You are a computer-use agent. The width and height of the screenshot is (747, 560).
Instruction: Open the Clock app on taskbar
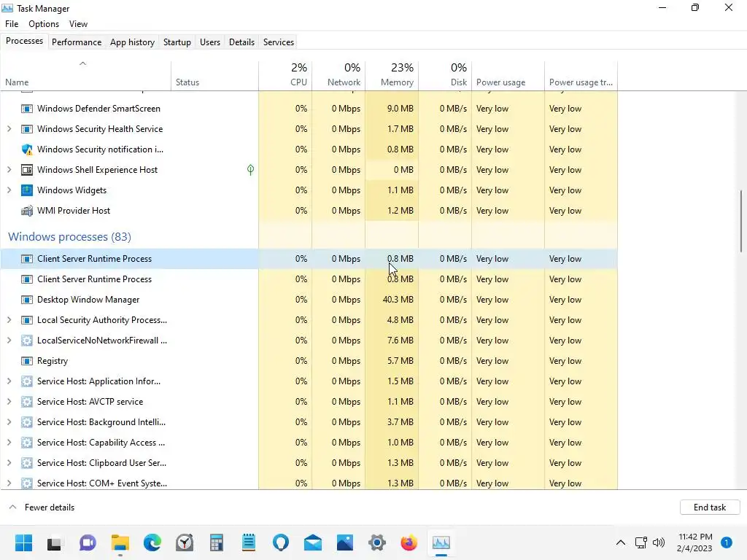click(185, 542)
